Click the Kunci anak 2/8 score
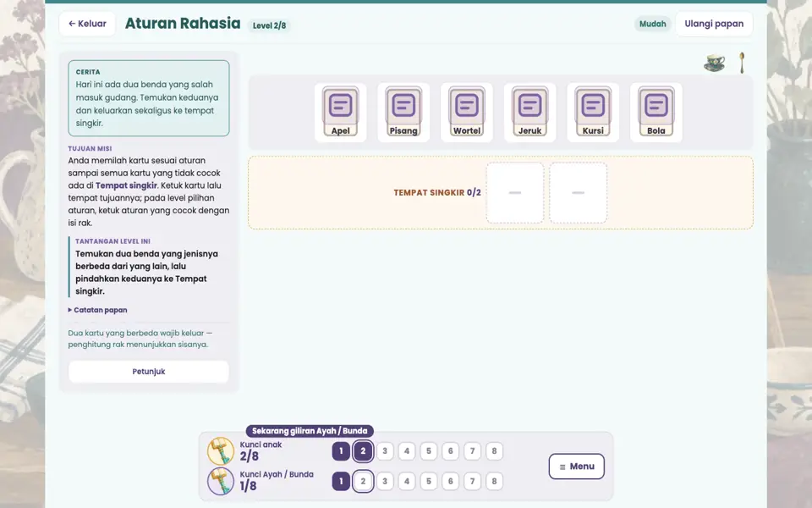Viewport: 812px width, 508px height. (x=249, y=456)
